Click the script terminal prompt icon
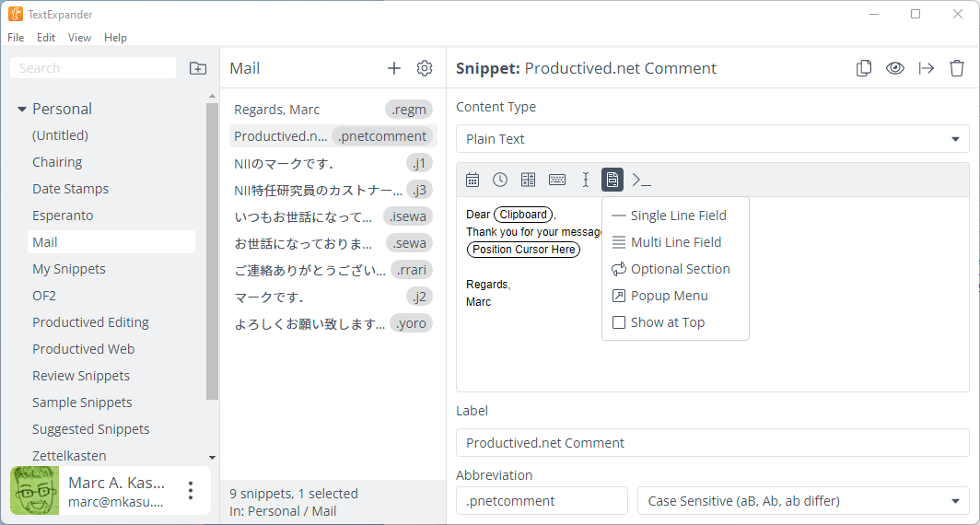The image size is (980, 525). tap(641, 180)
